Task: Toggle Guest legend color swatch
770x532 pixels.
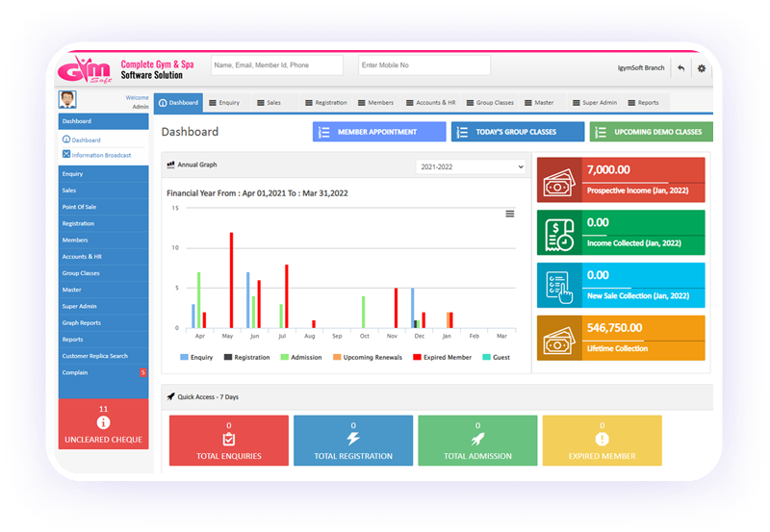Action: tap(486, 357)
